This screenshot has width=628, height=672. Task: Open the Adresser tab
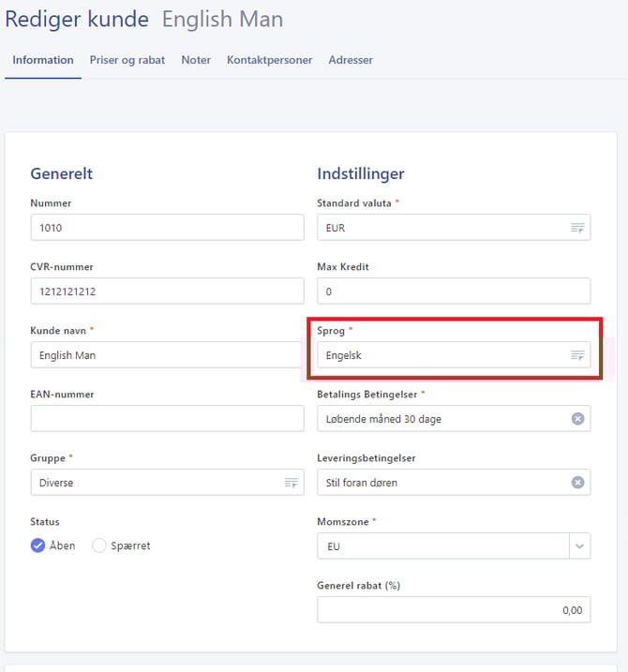(x=351, y=60)
